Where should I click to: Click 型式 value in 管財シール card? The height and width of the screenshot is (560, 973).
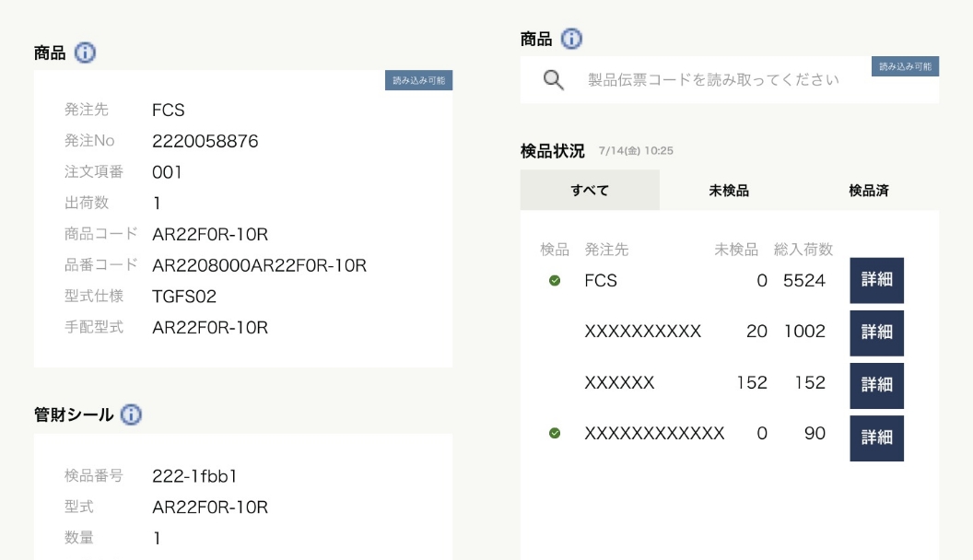click(x=210, y=507)
